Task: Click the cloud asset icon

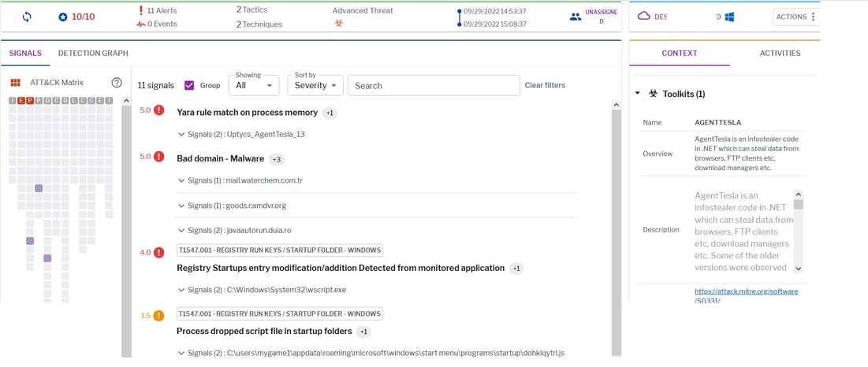Action: coord(643,16)
